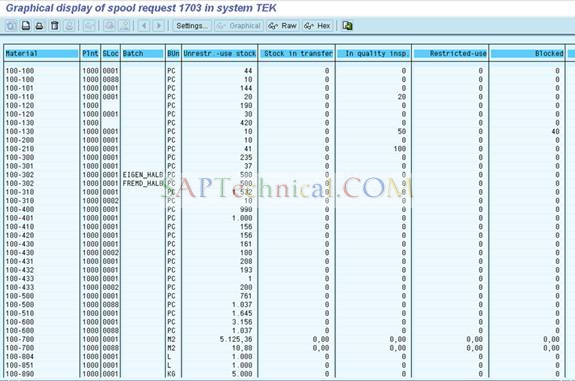The width and height of the screenshot is (575, 381).
Task: Select the Material column header
Action: [x=41, y=54]
